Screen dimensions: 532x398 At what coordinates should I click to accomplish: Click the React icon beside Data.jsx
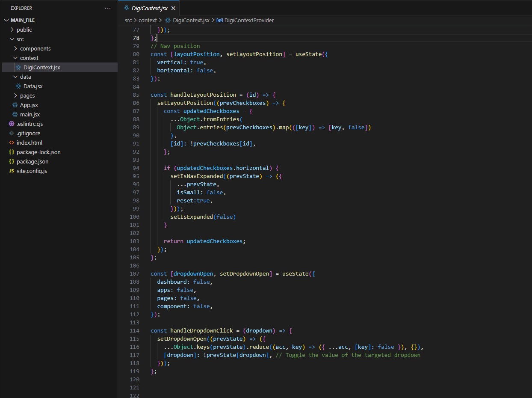tap(18, 86)
